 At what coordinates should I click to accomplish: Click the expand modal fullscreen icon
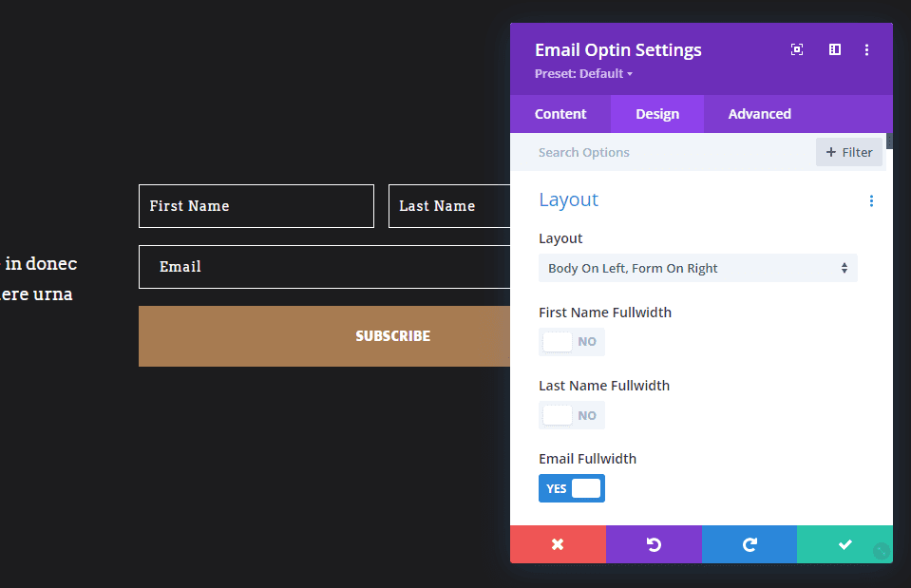click(x=797, y=50)
